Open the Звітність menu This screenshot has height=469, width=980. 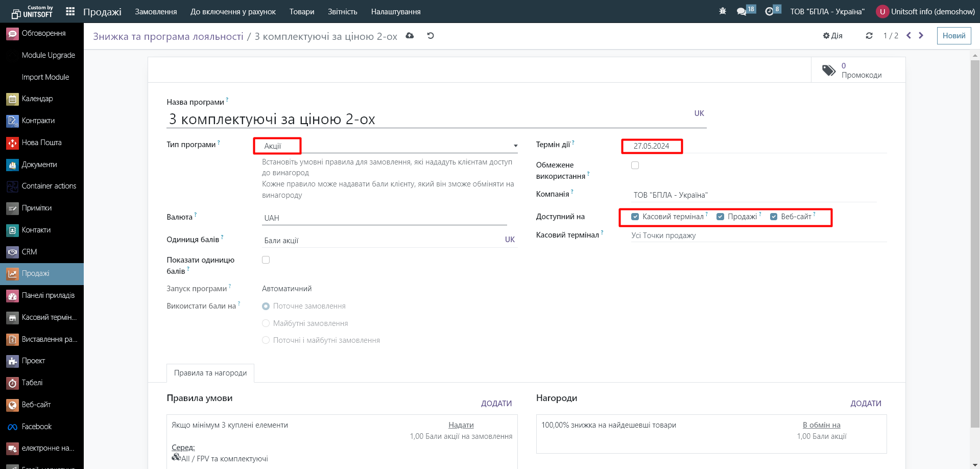tap(342, 11)
